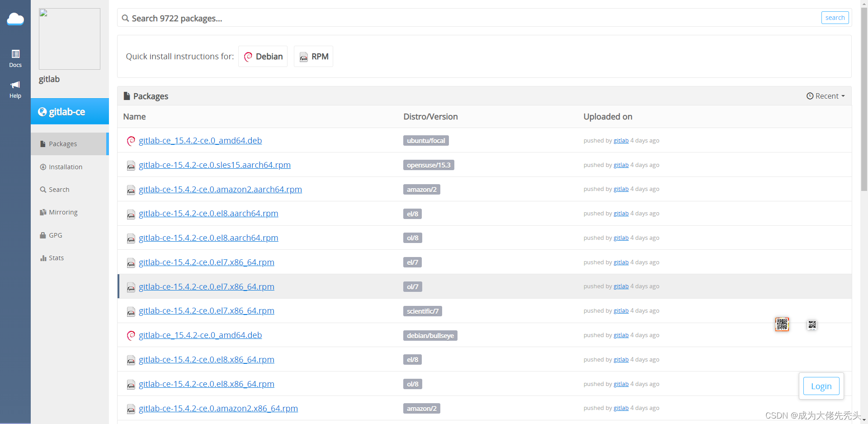This screenshot has width=868, height=424.
Task: Open el8.aarch64.rpm link in el/8 row
Action: pyautogui.click(x=208, y=214)
